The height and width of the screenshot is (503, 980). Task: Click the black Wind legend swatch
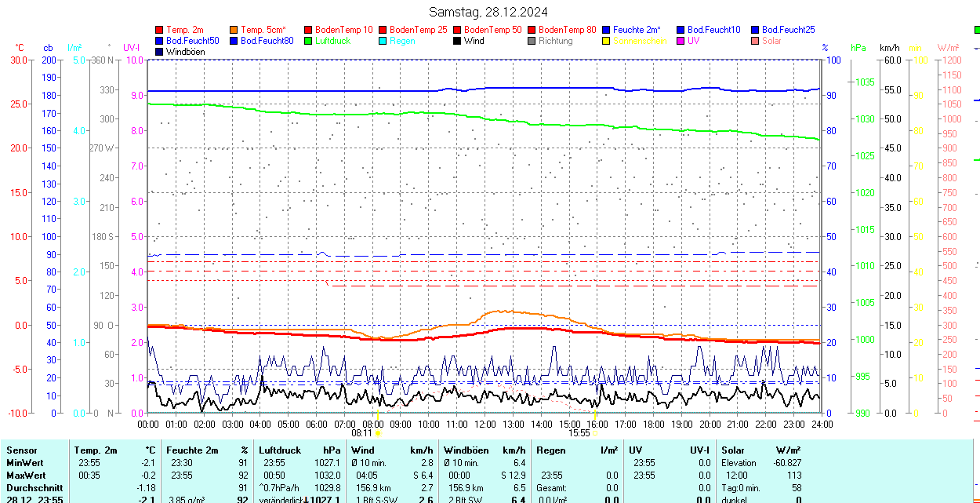(457, 41)
